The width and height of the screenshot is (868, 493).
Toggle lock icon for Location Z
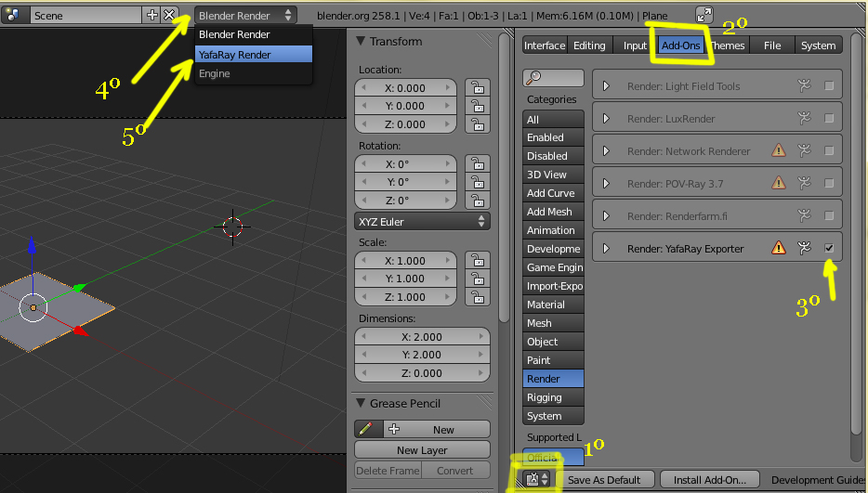pyautogui.click(x=477, y=123)
